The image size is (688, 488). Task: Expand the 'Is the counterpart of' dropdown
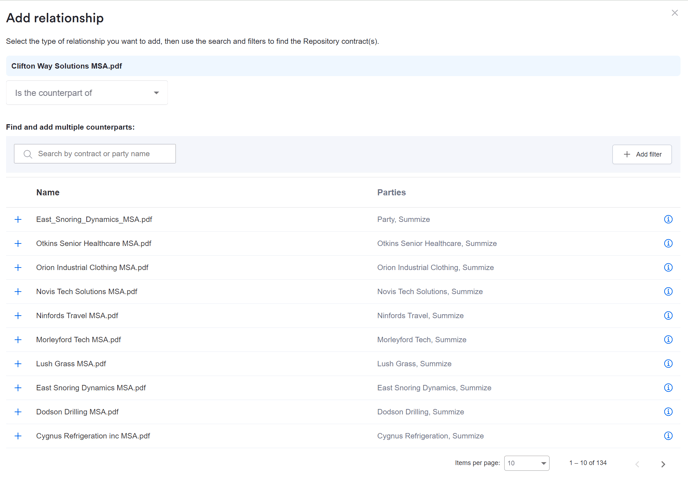(87, 93)
